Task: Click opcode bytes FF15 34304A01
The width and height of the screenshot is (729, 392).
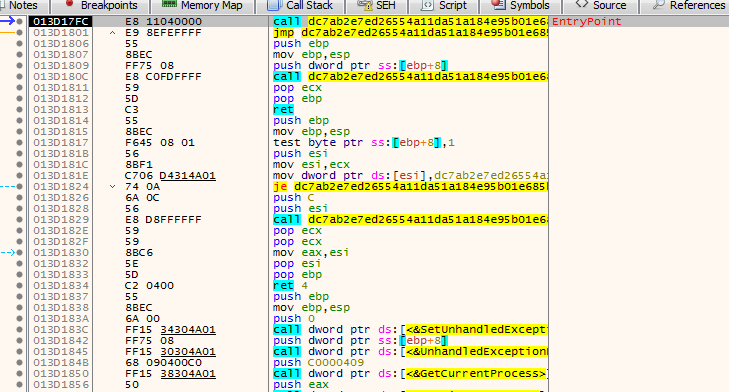Action: pos(170,330)
